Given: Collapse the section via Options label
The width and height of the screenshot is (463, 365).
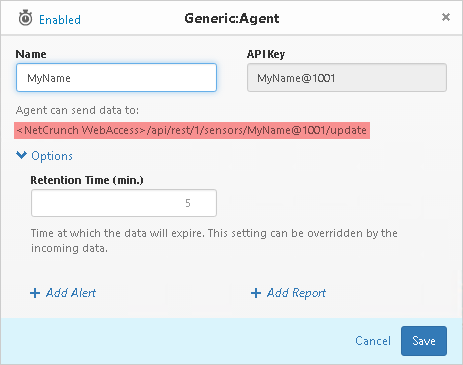Looking at the screenshot, I should (x=52, y=156).
